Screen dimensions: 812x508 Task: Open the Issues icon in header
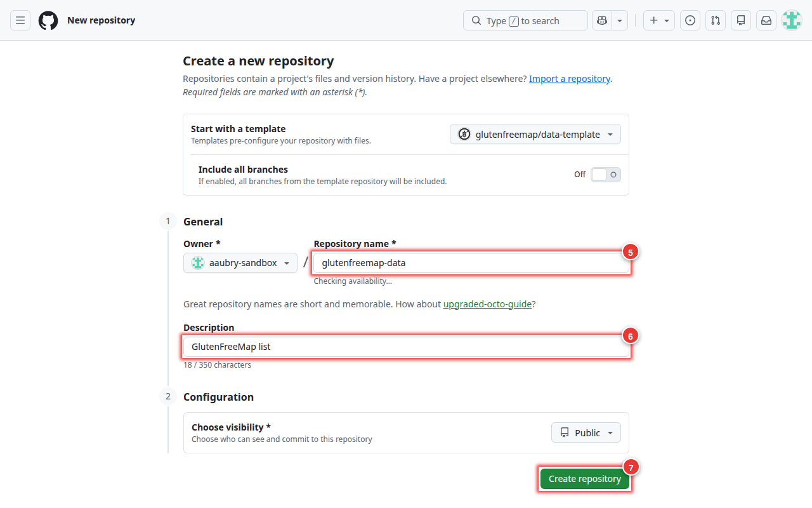pos(690,20)
